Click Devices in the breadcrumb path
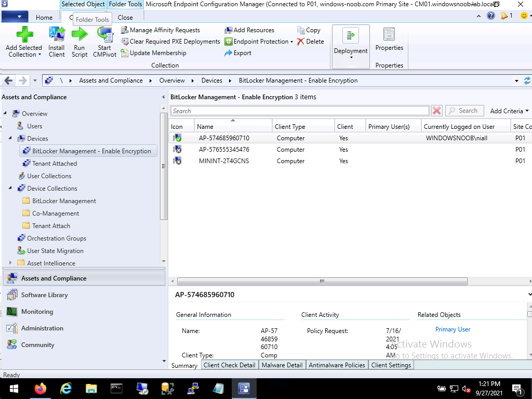Image resolution: width=532 pixels, height=399 pixels. [212, 81]
